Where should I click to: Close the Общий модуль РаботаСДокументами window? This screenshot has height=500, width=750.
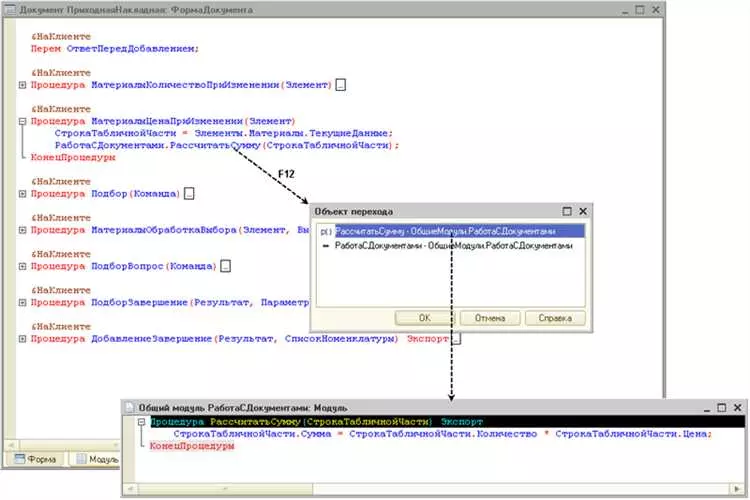(x=738, y=408)
